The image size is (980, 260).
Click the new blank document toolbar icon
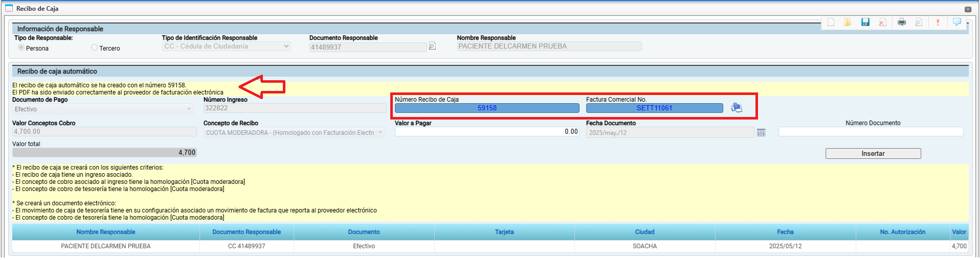click(831, 22)
